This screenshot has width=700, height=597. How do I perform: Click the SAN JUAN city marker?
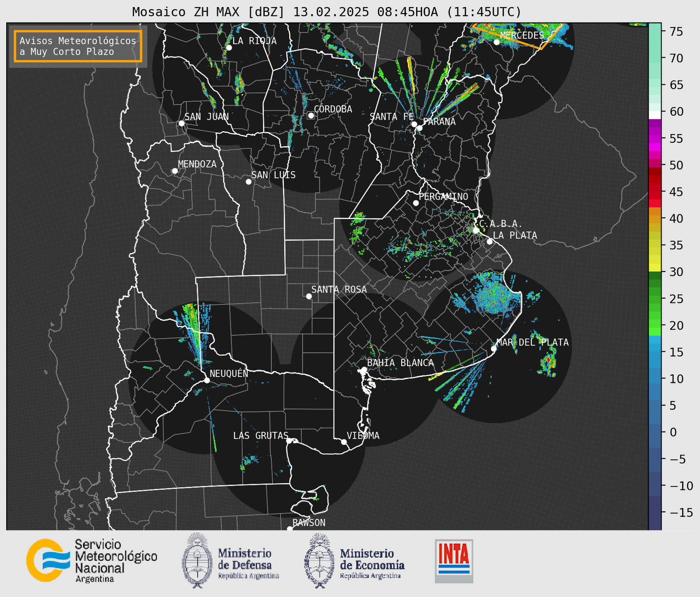(x=181, y=123)
